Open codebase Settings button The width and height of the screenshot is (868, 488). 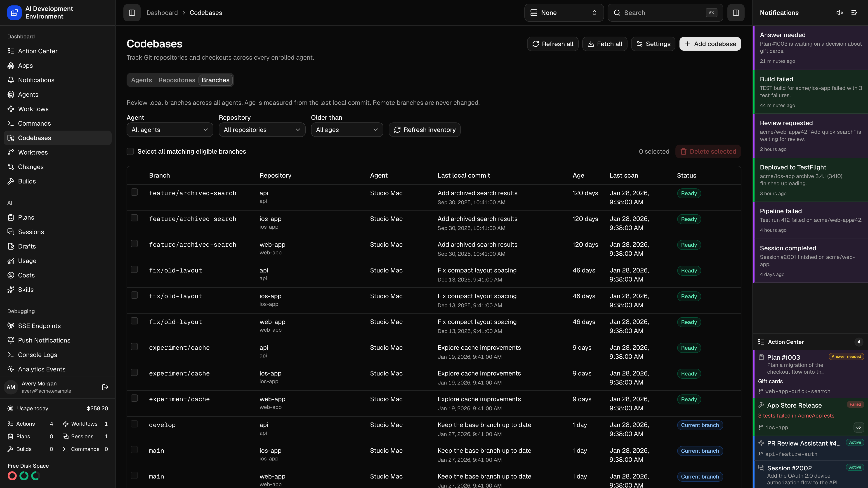coord(653,44)
